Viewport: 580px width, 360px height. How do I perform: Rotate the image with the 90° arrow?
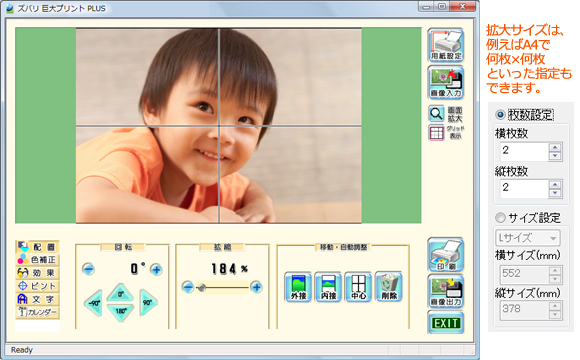[x=148, y=302]
